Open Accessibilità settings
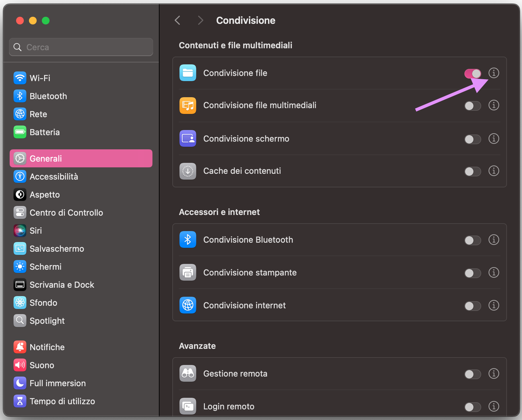 pos(20,176)
